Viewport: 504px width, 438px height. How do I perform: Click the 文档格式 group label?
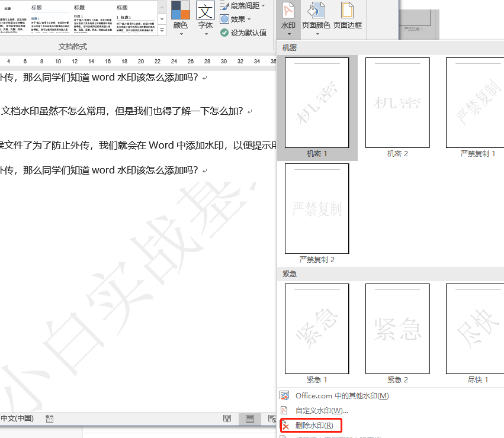pos(73,47)
